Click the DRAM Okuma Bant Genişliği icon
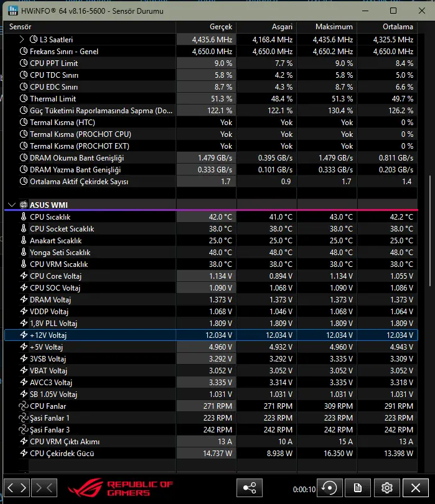 pyautogui.click(x=24, y=158)
